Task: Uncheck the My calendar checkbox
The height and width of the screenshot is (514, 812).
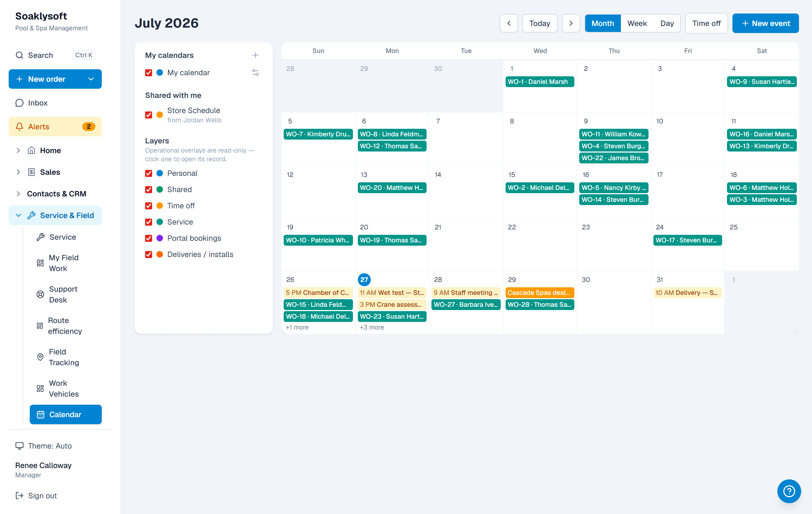Action: 148,73
